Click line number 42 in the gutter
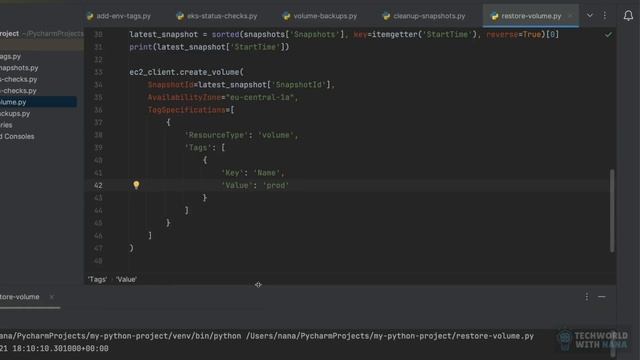 pos(98,185)
